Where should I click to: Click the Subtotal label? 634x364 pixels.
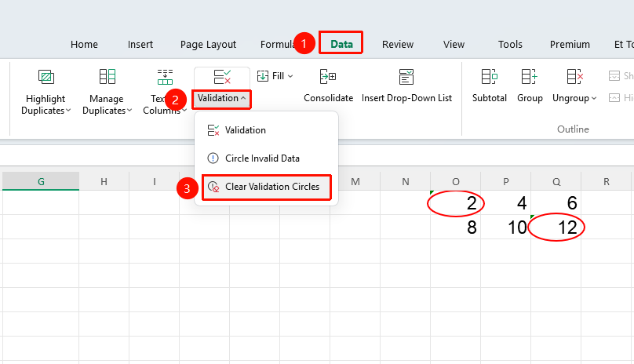490,98
